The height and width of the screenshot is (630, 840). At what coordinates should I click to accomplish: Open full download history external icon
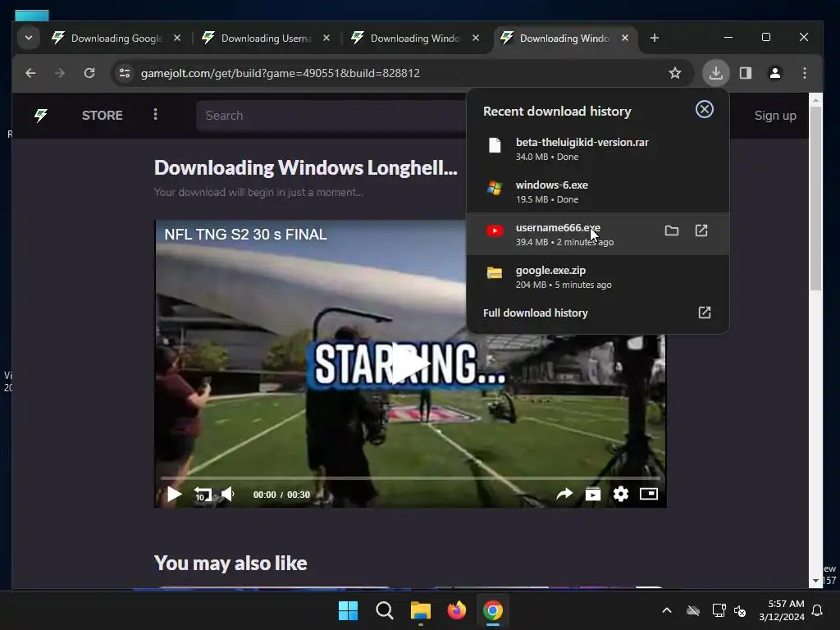point(704,313)
